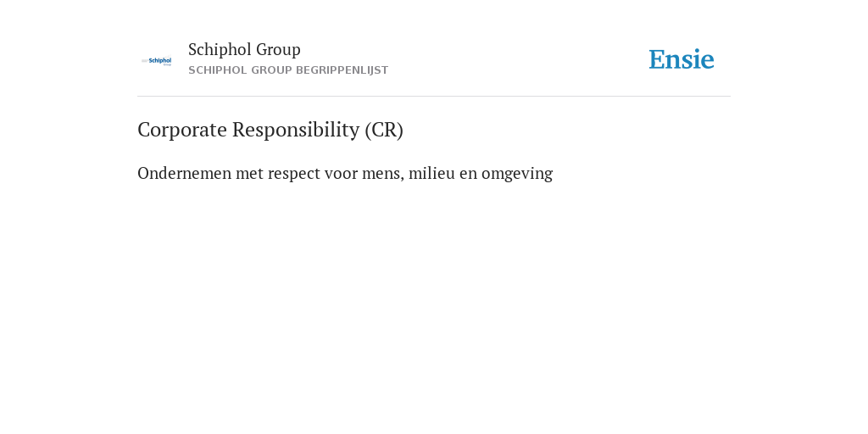Click the word 'Ondernemen' in the definition

[184, 173]
